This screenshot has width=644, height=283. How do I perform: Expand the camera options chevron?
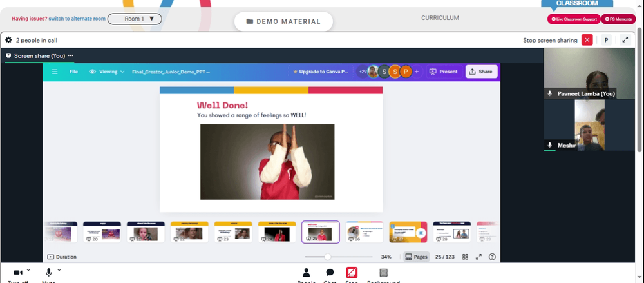[28, 270]
